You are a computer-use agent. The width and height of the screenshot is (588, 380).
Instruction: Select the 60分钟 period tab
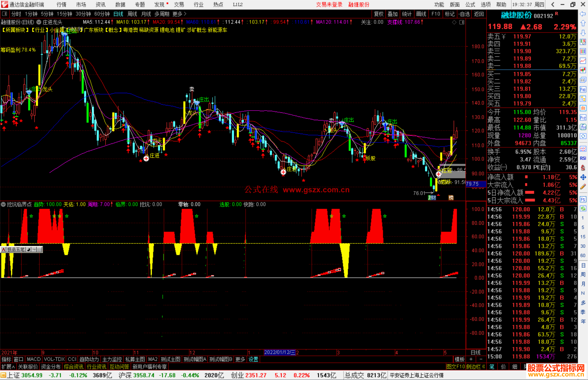point(102,14)
